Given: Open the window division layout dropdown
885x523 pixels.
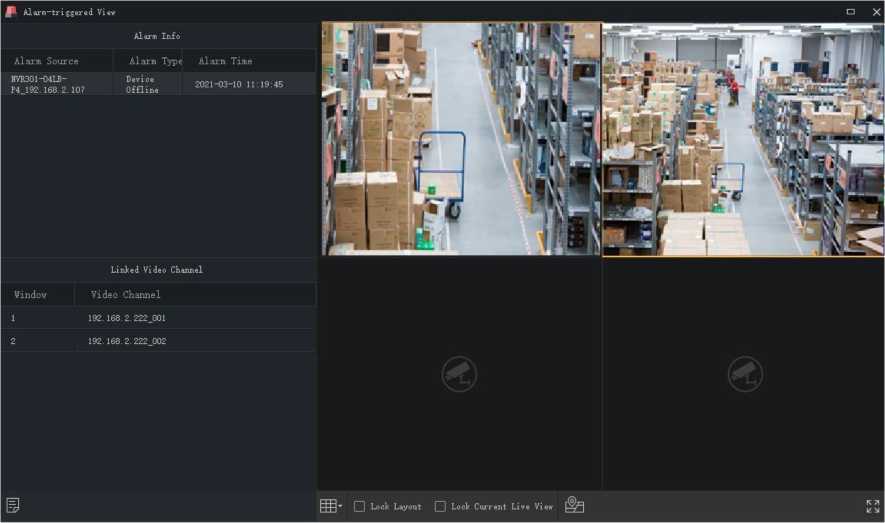Looking at the screenshot, I should (330, 506).
